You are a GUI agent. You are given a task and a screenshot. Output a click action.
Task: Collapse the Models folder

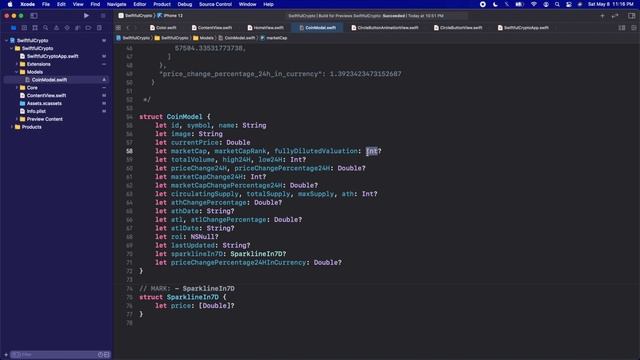click(x=17, y=72)
